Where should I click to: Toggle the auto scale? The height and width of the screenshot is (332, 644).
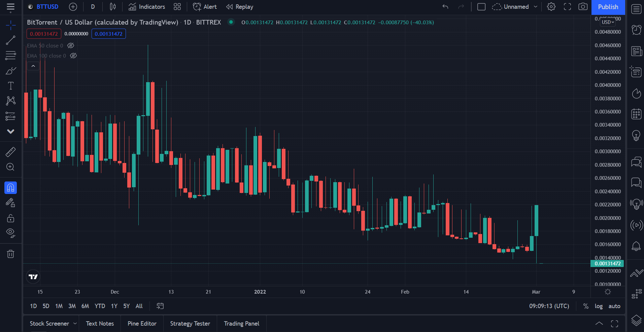(x=614, y=306)
